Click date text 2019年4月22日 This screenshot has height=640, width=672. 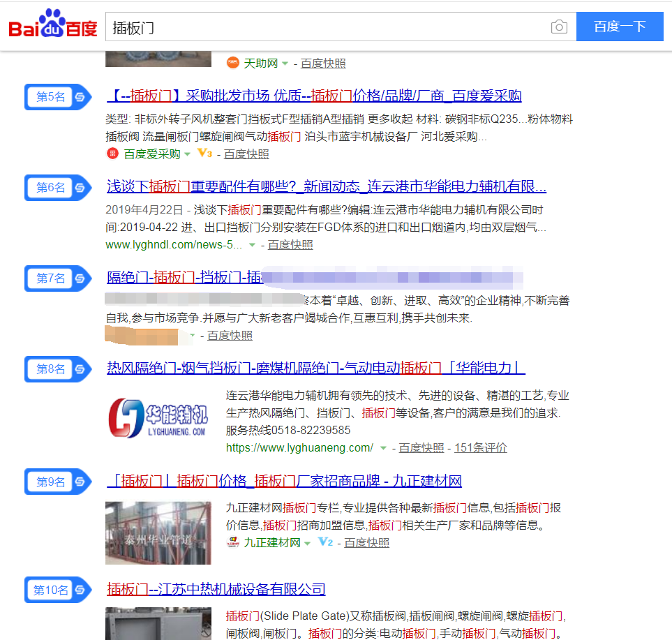coord(144,210)
